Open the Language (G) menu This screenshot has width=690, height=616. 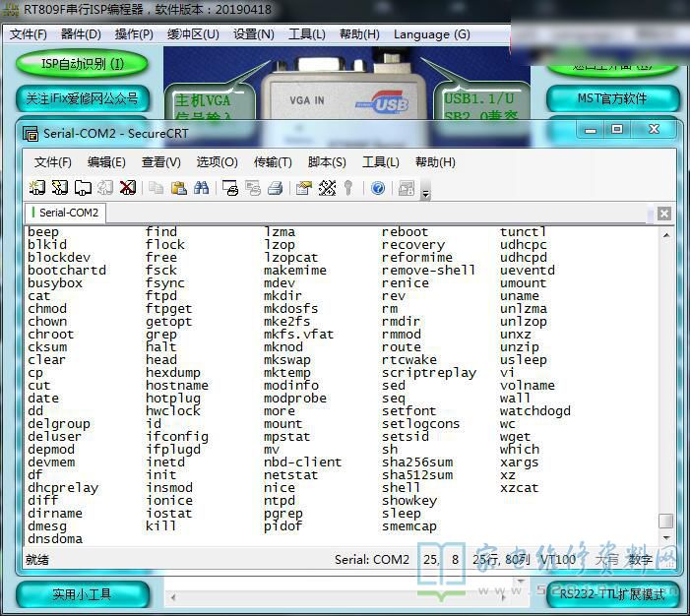click(431, 34)
